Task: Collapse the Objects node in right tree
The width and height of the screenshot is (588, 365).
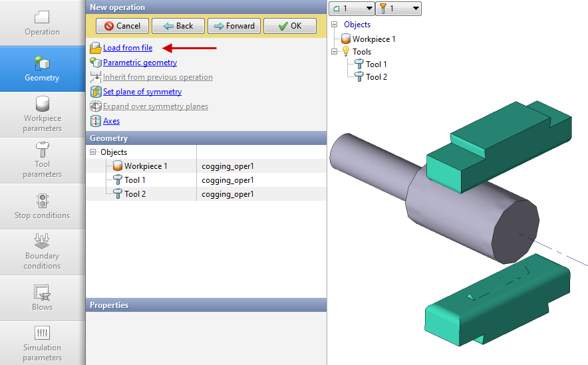Action: tap(335, 25)
